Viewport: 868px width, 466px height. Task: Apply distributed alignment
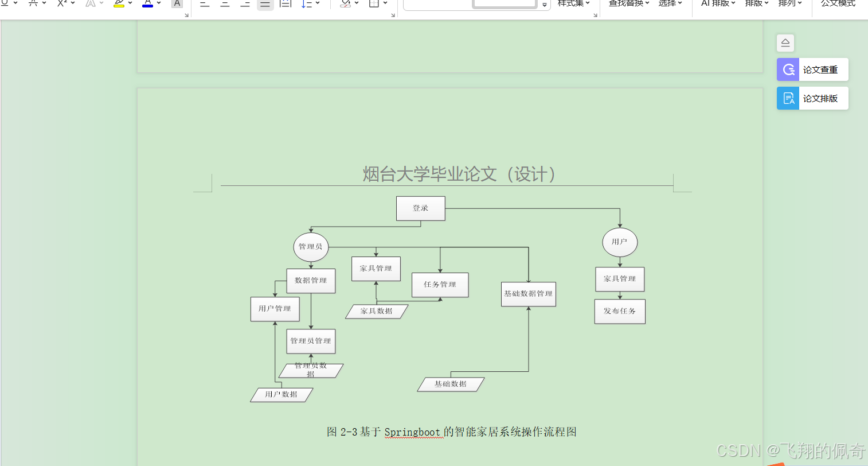click(286, 3)
